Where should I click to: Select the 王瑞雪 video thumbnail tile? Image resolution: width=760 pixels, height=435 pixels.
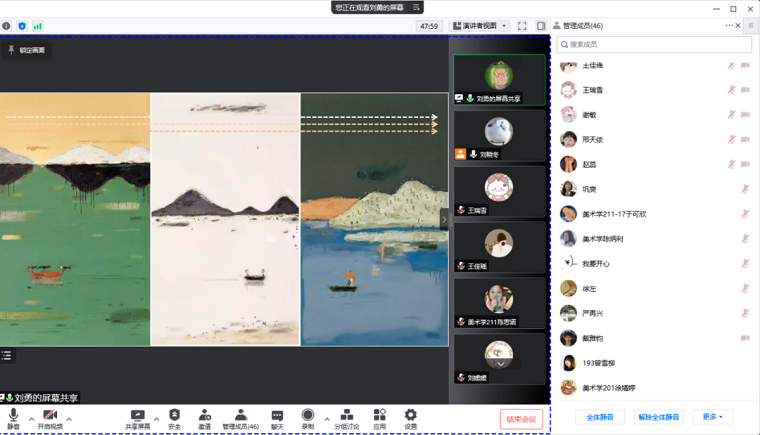tap(499, 192)
